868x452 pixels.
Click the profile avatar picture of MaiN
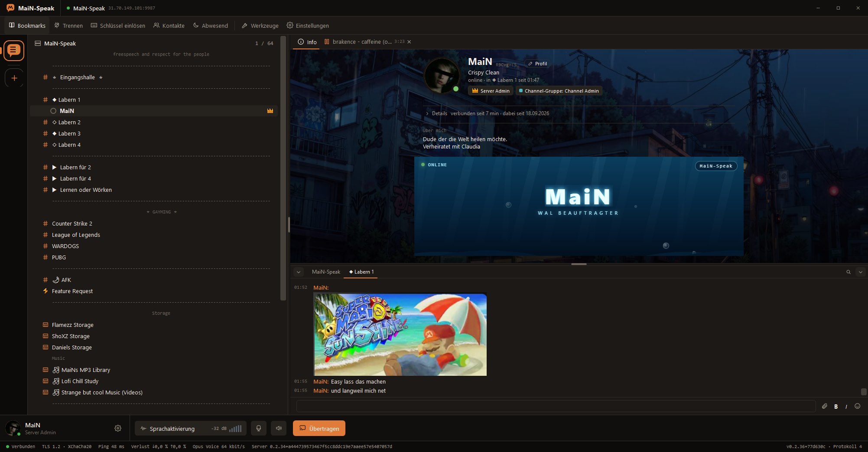pos(442,76)
